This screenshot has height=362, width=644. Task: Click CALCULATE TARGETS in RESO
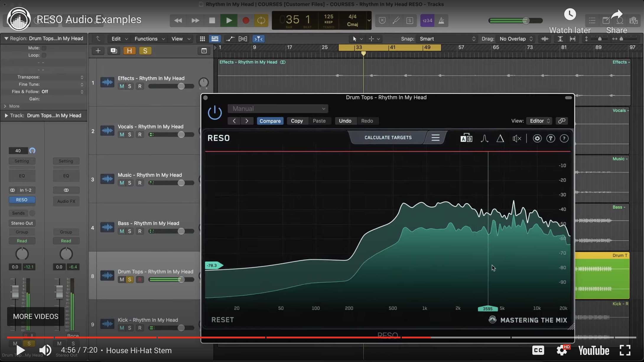click(x=388, y=138)
